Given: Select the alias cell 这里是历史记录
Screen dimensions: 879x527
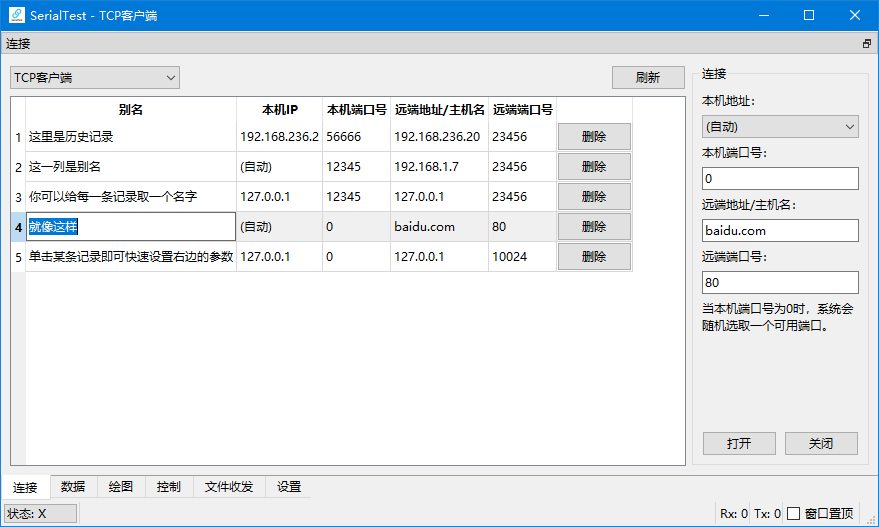Looking at the screenshot, I should pos(131,137).
